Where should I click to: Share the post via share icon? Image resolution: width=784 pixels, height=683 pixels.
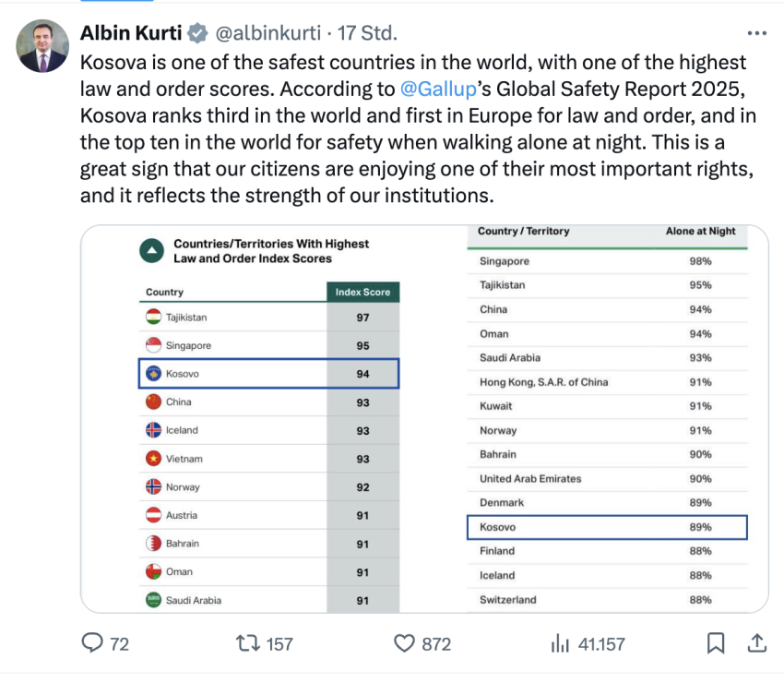[x=756, y=642]
